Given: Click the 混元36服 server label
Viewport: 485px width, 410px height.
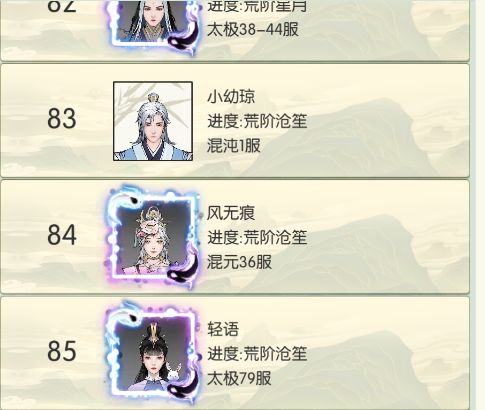Looking at the screenshot, I should coord(239,262).
